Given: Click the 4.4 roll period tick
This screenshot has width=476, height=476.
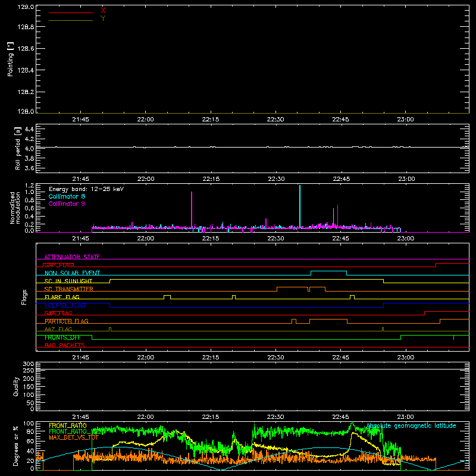Looking at the screenshot, I should (29, 129).
